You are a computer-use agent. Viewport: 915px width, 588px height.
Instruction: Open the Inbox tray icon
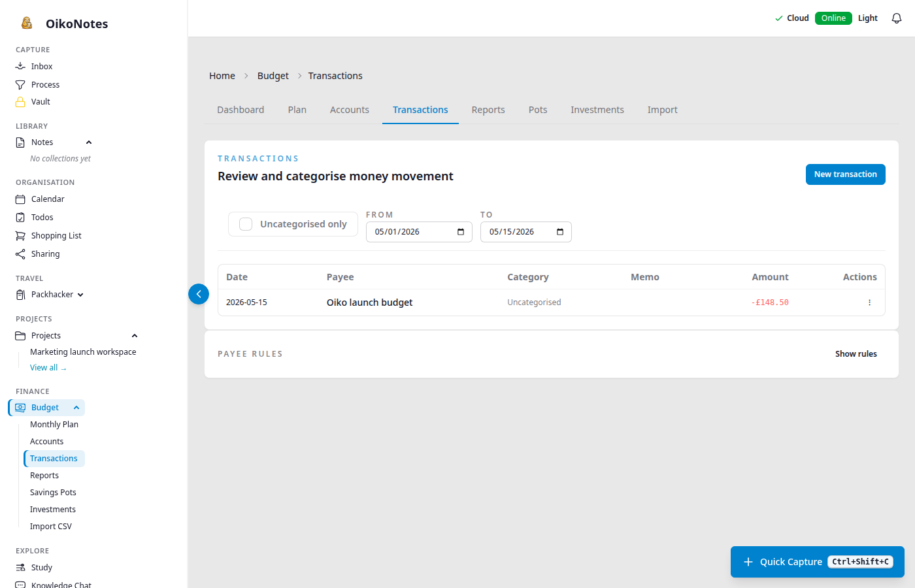pos(20,67)
